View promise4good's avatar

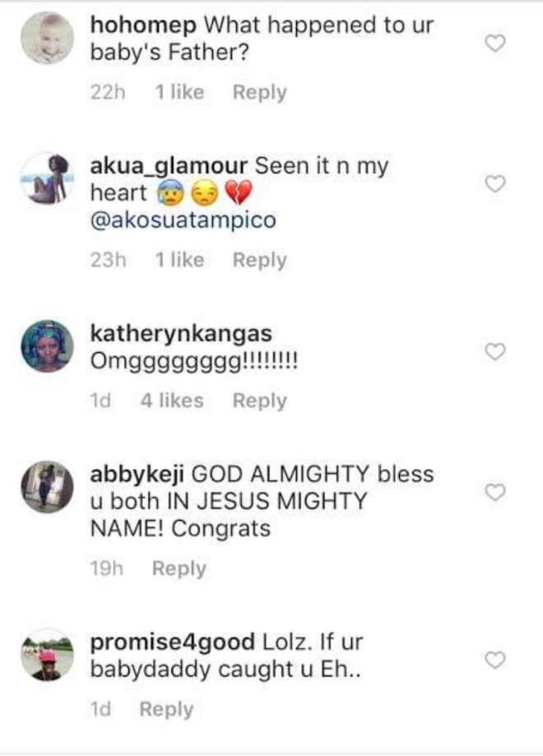47,655
